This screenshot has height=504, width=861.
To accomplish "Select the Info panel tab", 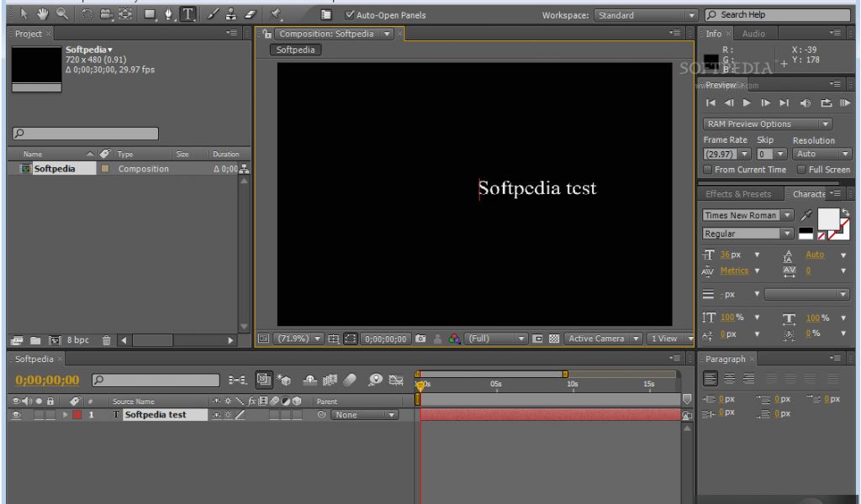I will pos(713,34).
